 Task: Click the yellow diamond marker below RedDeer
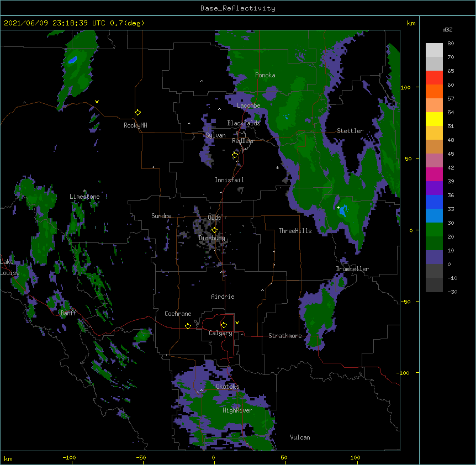[235, 155]
